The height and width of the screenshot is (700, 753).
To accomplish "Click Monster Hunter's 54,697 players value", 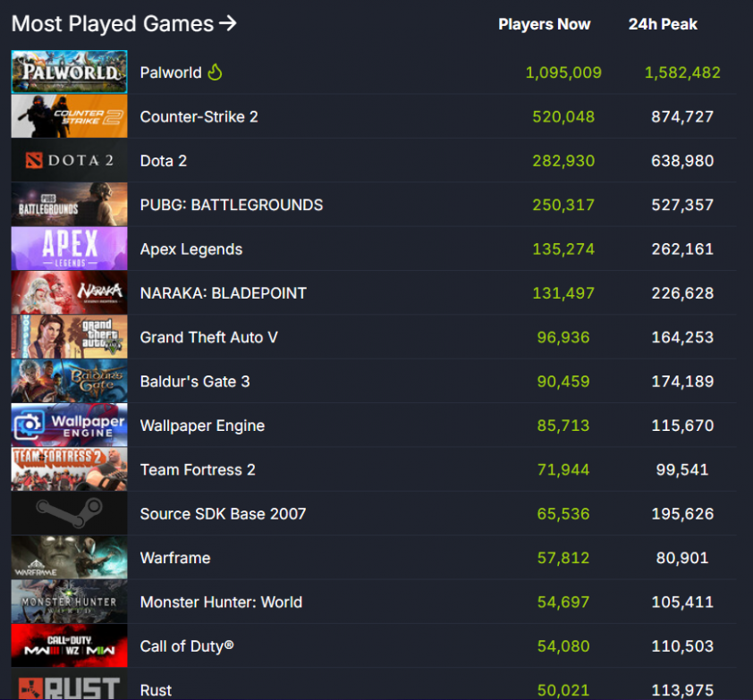I will pos(563,603).
